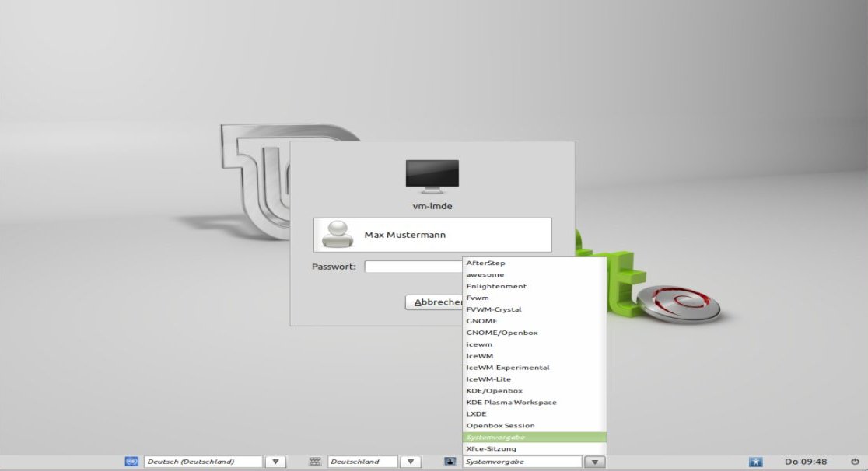The height and width of the screenshot is (471, 868).
Task: Pick IceWM-Experimental session
Action: coord(534,368)
